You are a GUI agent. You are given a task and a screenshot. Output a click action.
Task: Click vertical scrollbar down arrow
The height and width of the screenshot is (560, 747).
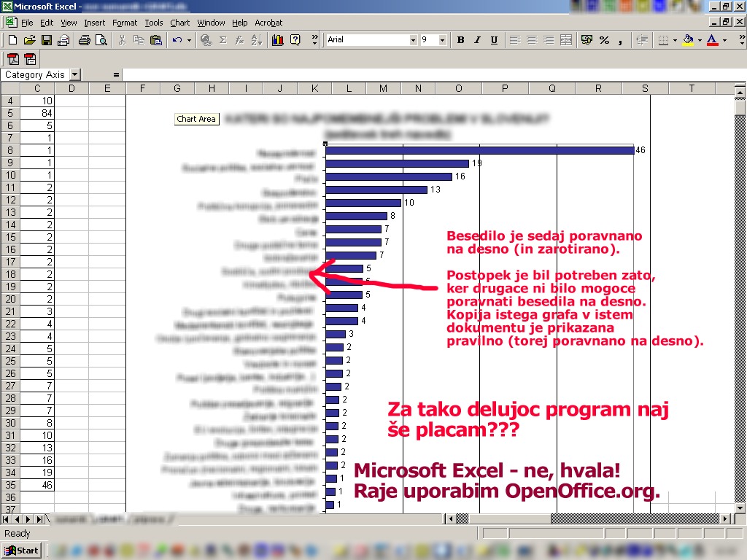pyautogui.click(x=740, y=509)
